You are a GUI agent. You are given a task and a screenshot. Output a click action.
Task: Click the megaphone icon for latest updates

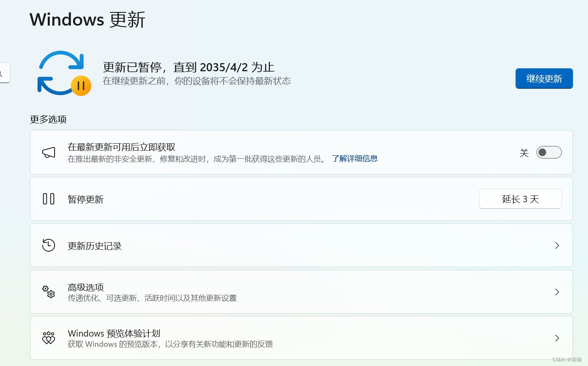(x=49, y=152)
